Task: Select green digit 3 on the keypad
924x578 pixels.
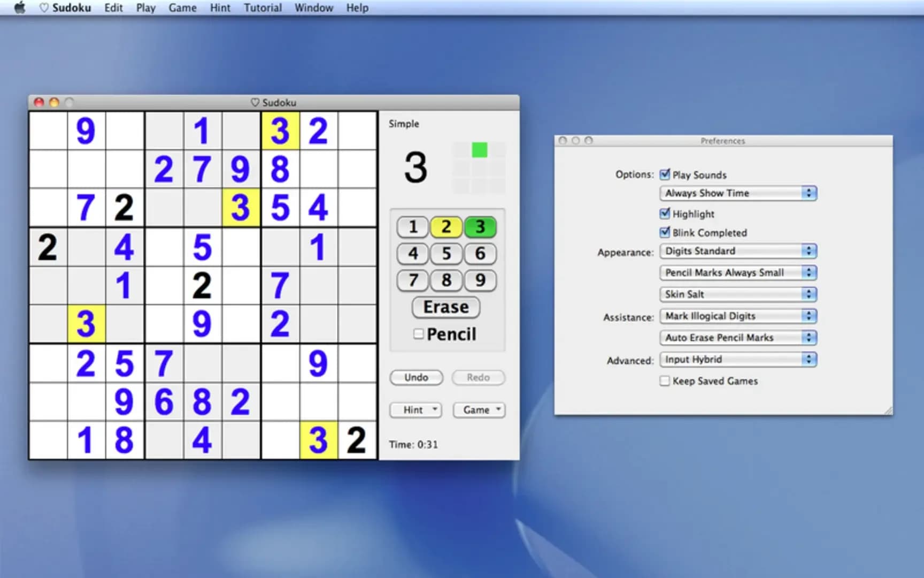Action: tap(480, 227)
